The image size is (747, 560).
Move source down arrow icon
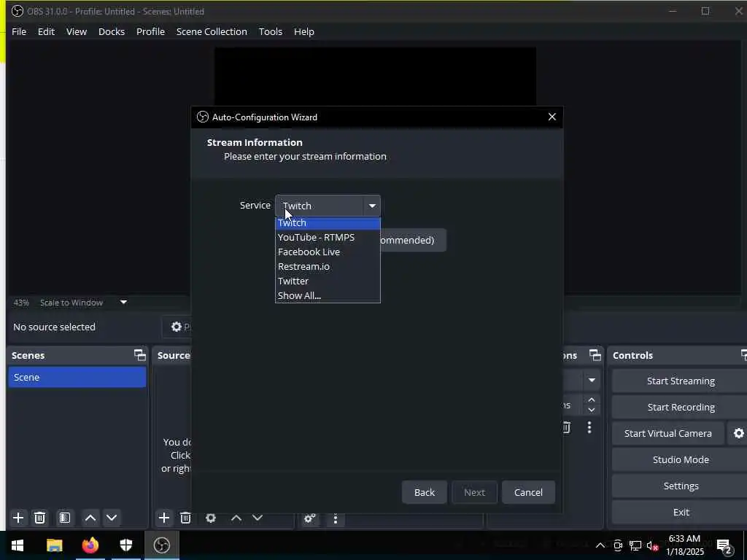(x=258, y=518)
